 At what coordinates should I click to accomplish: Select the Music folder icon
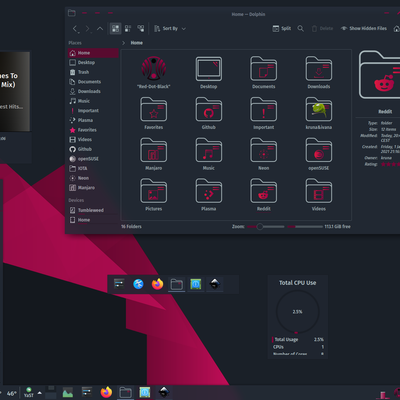pos(209,150)
